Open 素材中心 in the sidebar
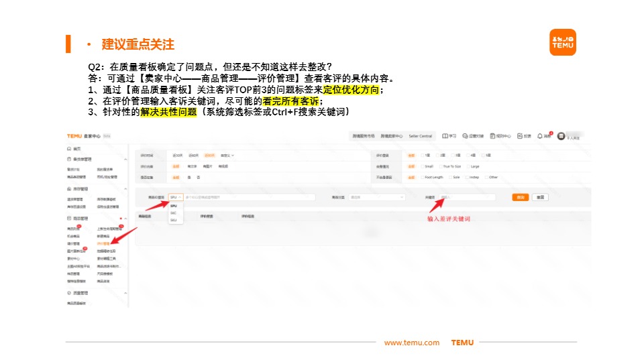This screenshot has width=644, height=362. pos(73,259)
